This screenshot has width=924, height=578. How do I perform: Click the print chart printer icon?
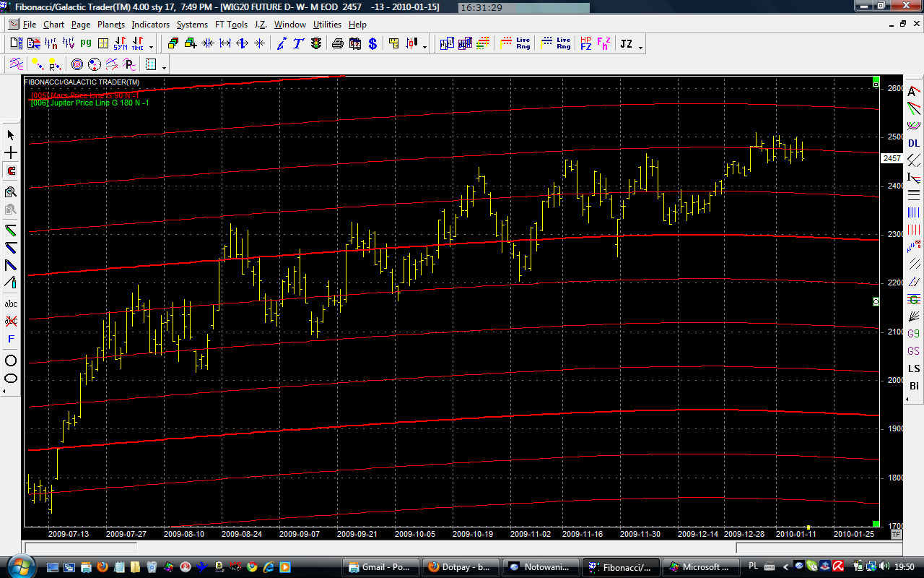(337, 44)
